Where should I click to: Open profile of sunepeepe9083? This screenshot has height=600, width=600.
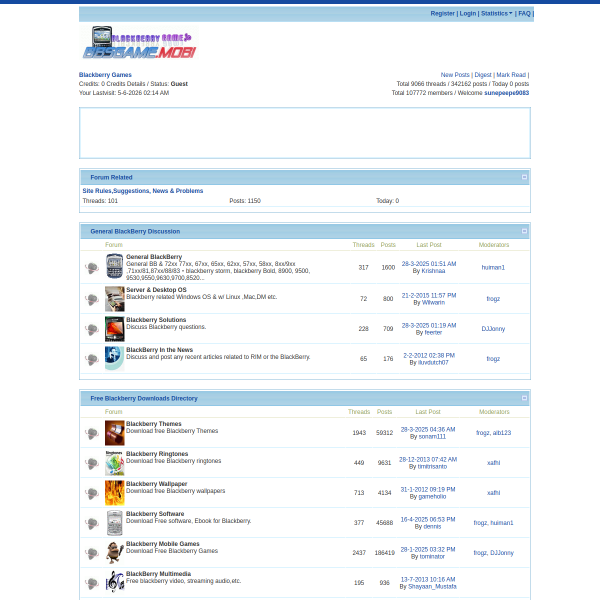[506, 93]
